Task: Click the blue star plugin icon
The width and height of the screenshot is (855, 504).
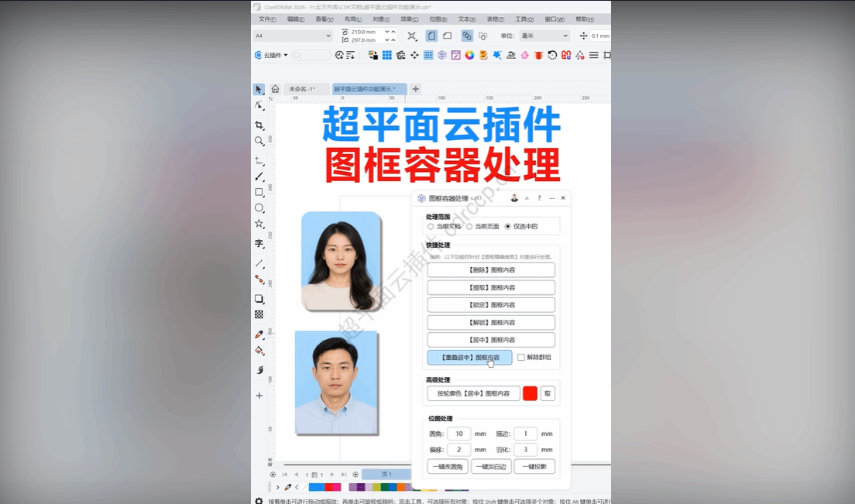Action: pos(496,55)
